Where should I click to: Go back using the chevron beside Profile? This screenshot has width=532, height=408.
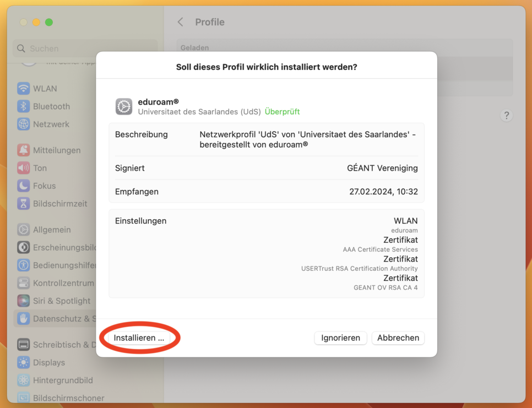[181, 22]
